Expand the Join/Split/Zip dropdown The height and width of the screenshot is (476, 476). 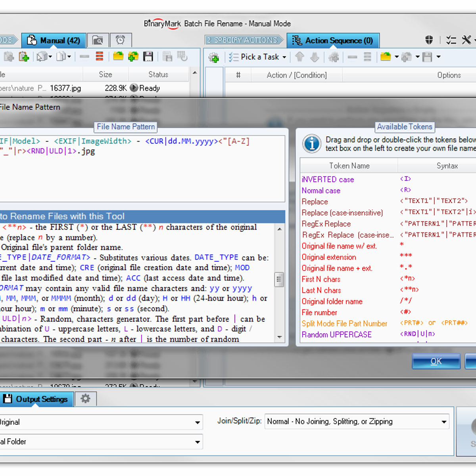pos(444,422)
